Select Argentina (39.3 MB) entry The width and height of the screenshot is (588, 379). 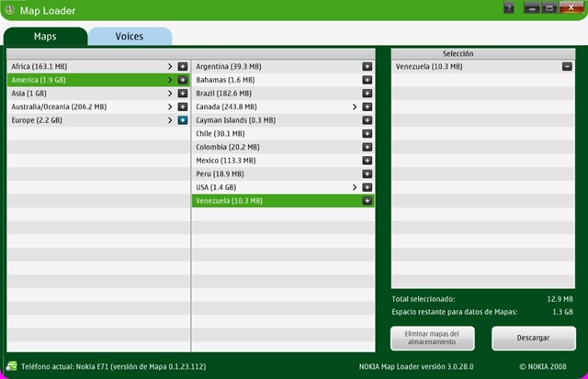point(283,67)
